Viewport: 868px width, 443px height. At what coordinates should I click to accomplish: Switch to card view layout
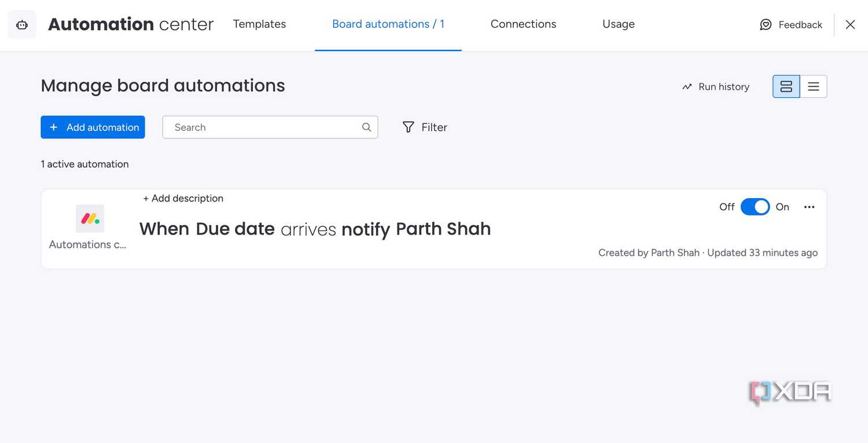point(786,87)
